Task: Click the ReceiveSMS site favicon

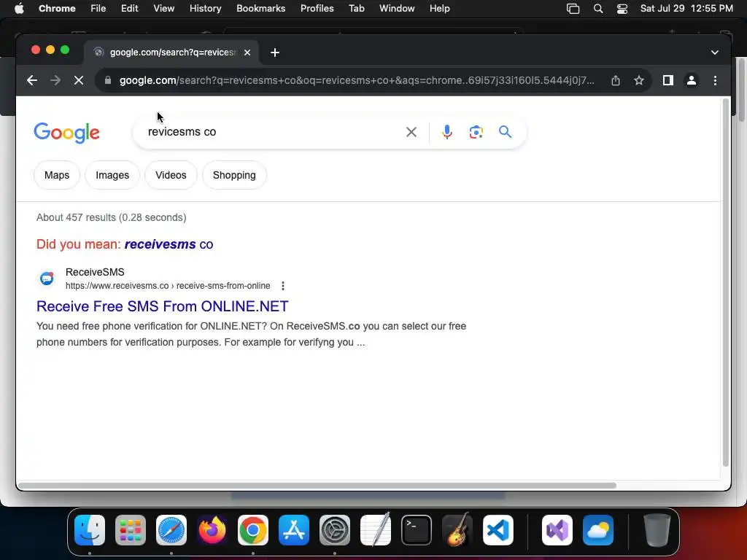Action: click(47, 278)
